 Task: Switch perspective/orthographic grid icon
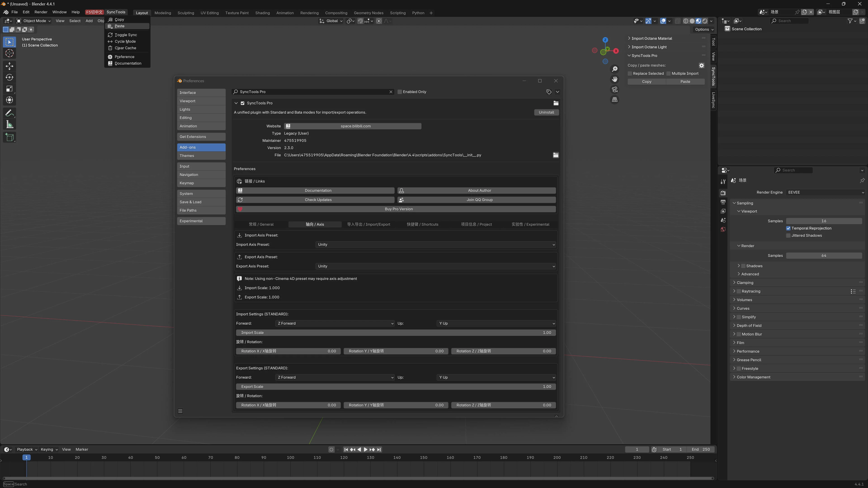pos(615,100)
